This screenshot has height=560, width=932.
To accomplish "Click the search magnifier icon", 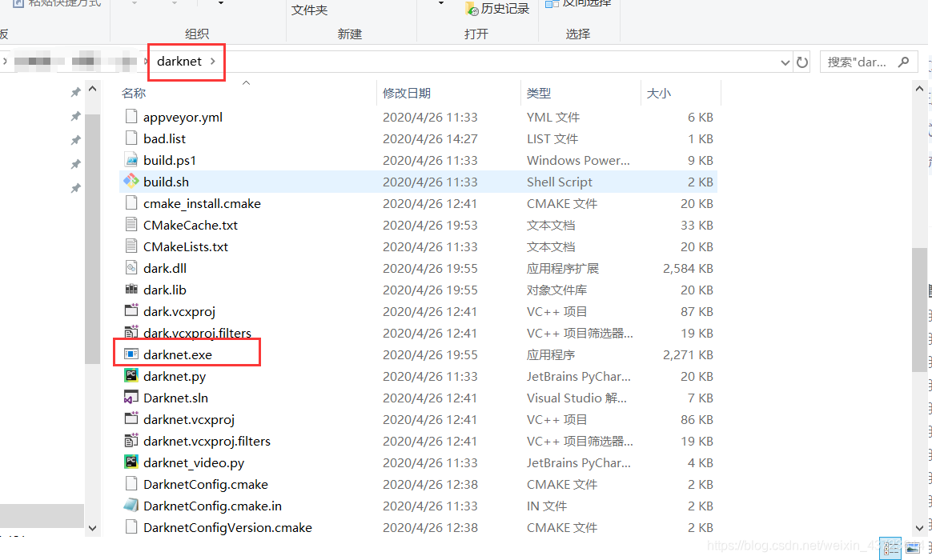I will click(904, 62).
